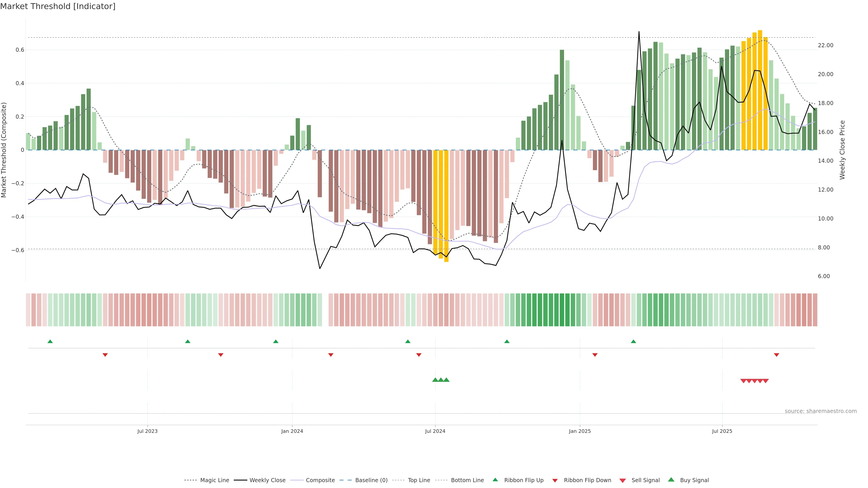This screenshot has height=488, width=868.
Task: Click the Sell Signal legend icon
Action: pos(622,481)
